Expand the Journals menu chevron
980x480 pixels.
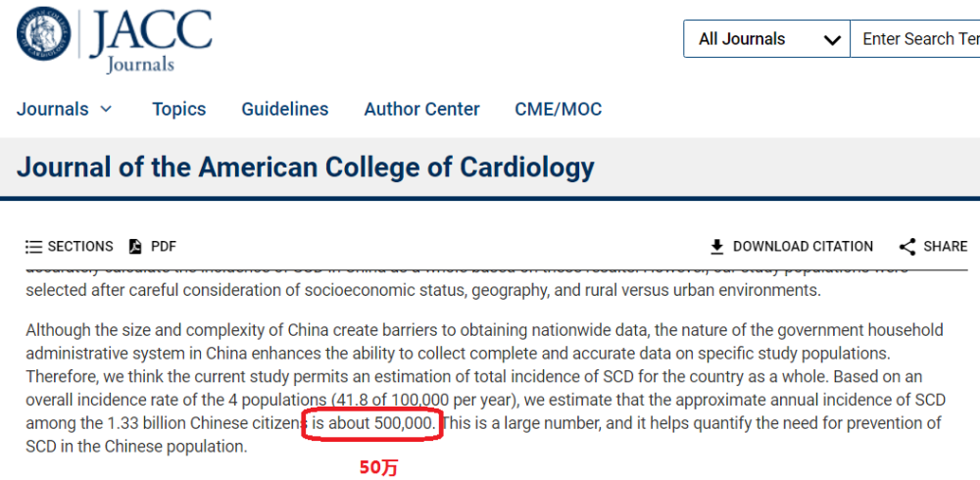point(106,109)
